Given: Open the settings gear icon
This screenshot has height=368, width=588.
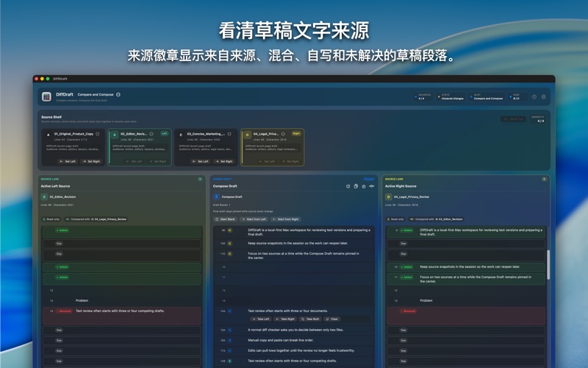Looking at the screenshot, I should (x=543, y=97).
